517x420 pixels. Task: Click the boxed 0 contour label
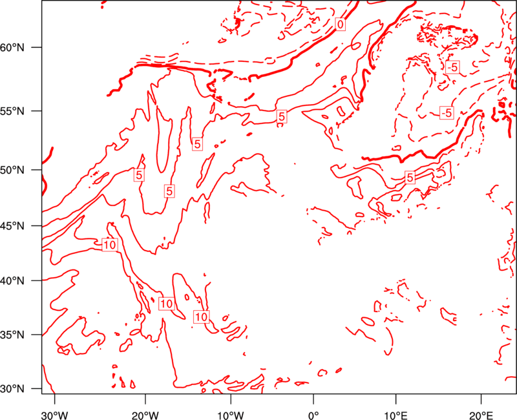(x=341, y=24)
